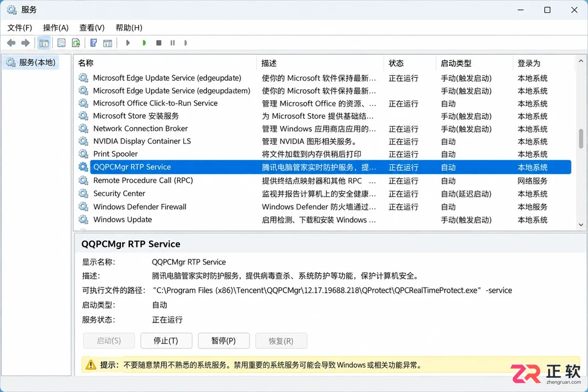
Task: Select Microsoft Edge Update Service (edgeupdatem) row
Action: (x=325, y=91)
